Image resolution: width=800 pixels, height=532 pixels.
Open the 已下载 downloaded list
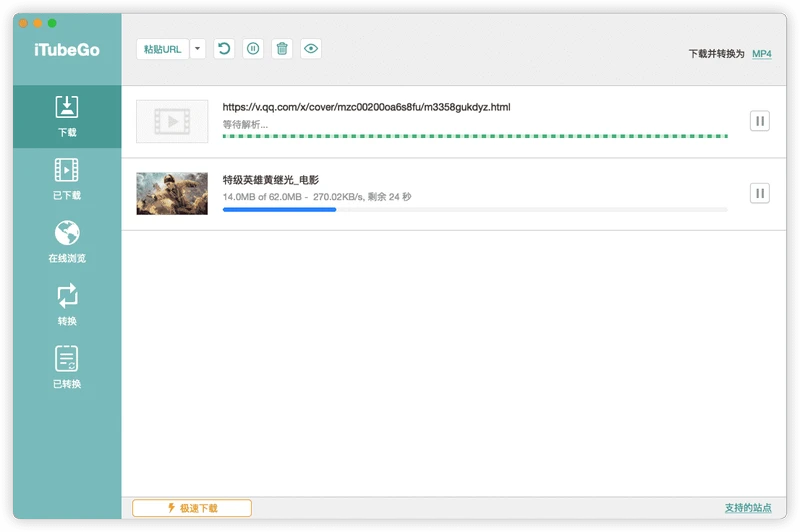67,179
